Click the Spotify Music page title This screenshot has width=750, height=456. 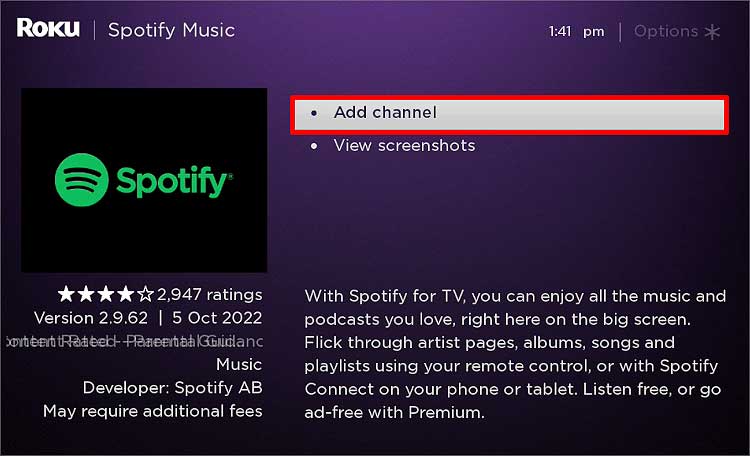171,30
